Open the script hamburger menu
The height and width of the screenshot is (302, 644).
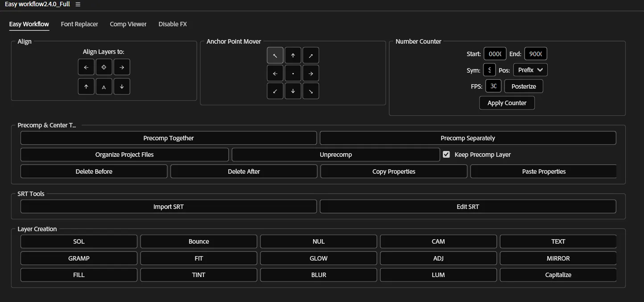pyautogui.click(x=78, y=4)
